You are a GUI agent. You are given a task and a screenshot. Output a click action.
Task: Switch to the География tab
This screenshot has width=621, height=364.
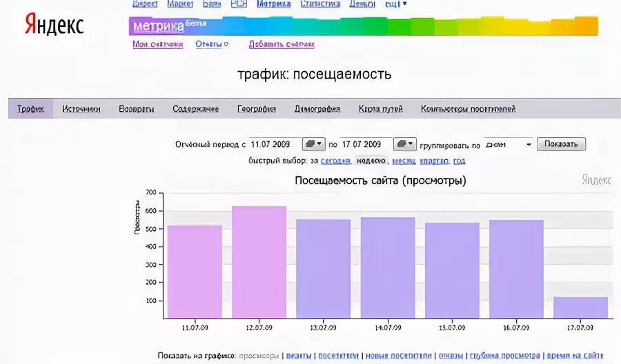click(x=257, y=109)
